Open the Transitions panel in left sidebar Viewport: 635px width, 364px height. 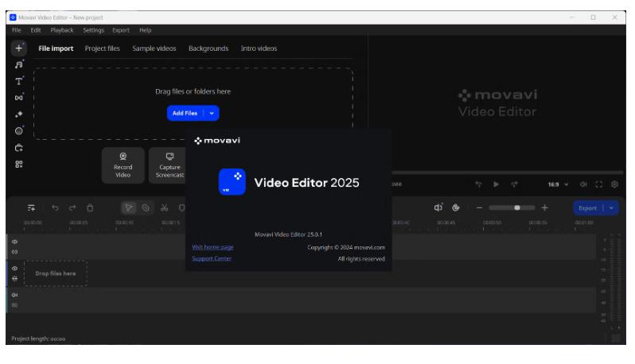[x=18, y=98]
